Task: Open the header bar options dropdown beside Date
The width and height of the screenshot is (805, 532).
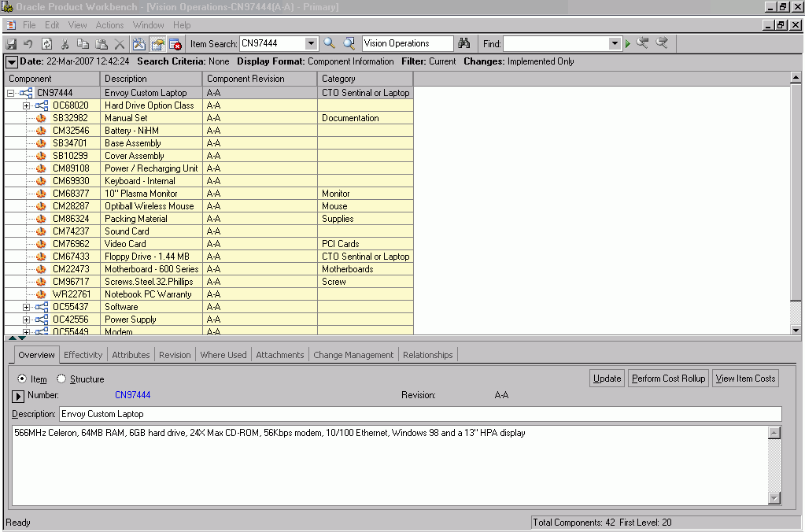Action: pos(11,62)
